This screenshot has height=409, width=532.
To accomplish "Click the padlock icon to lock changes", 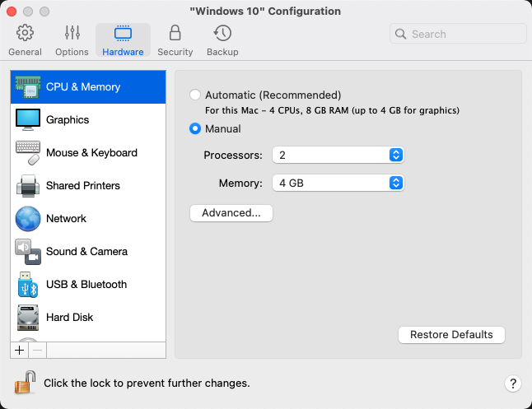I will coord(25,383).
